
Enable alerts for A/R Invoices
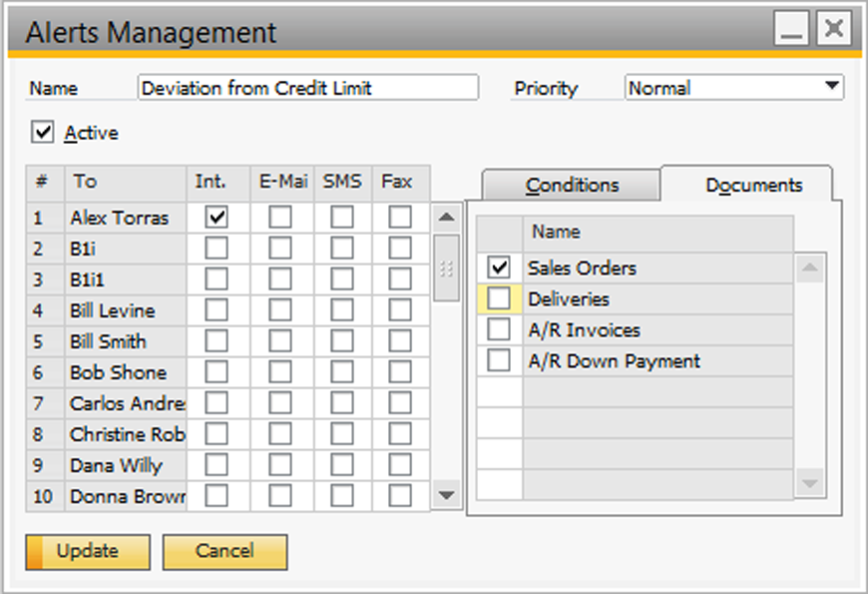click(498, 329)
